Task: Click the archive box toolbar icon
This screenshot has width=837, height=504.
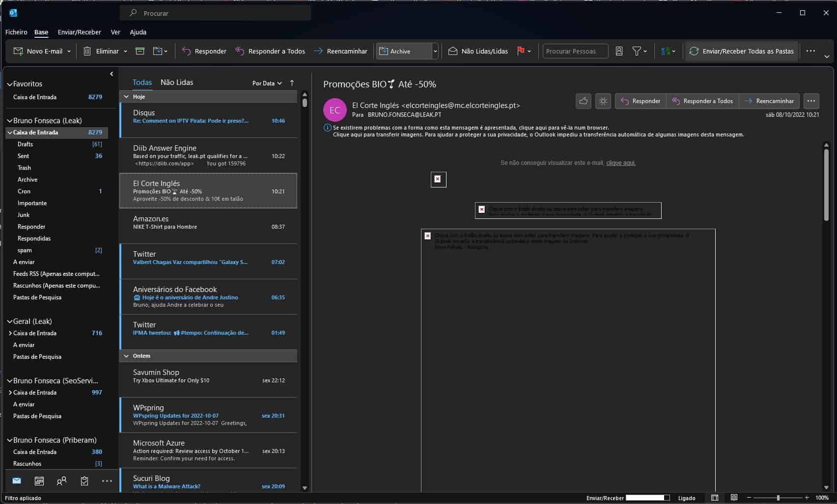Action: click(x=140, y=51)
